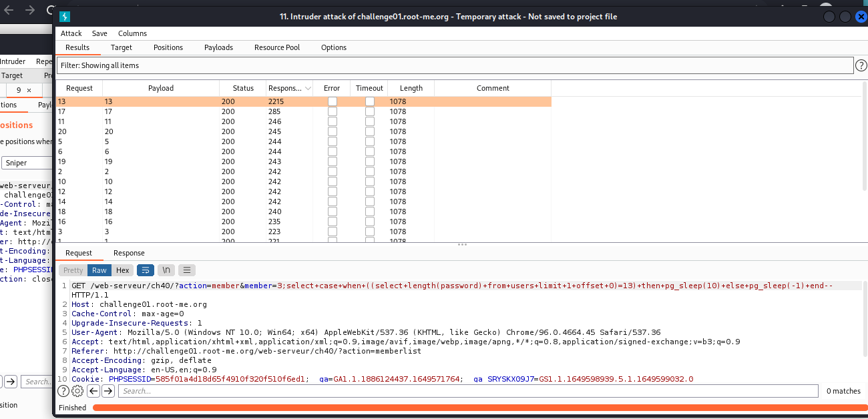Show the Response tab in message viewer
The height and width of the screenshot is (419, 868).
[x=129, y=253]
